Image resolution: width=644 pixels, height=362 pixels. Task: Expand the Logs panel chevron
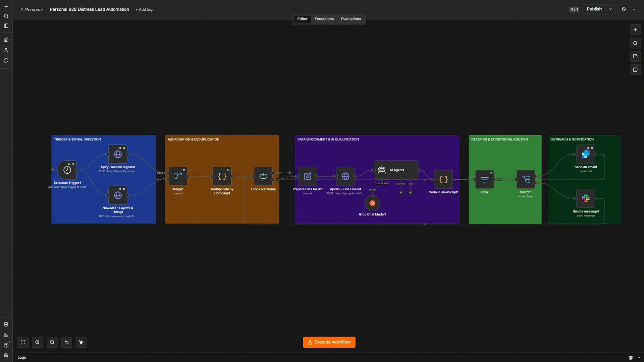pyautogui.click(x=639, y=358)
